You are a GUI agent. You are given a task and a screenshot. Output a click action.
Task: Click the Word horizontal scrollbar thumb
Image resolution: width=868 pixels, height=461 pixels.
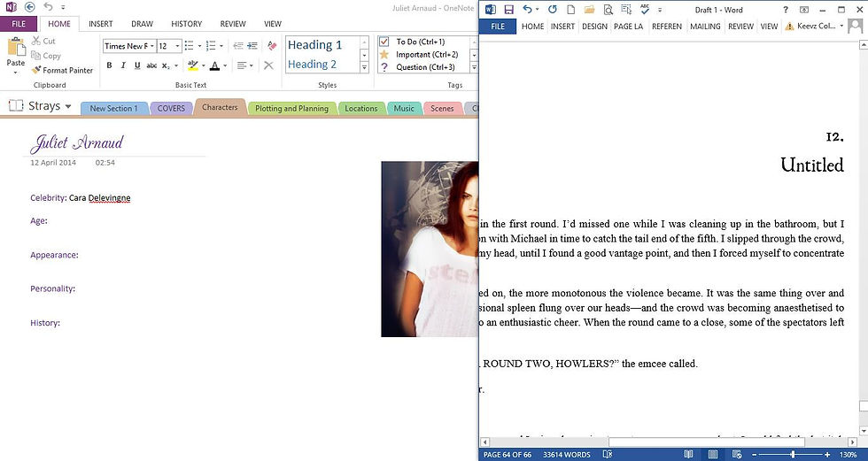(707, 442)
